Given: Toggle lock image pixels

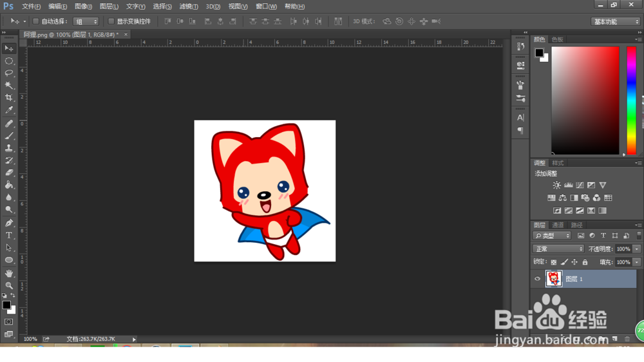Looking at the screenshot, I should [564, 262].
